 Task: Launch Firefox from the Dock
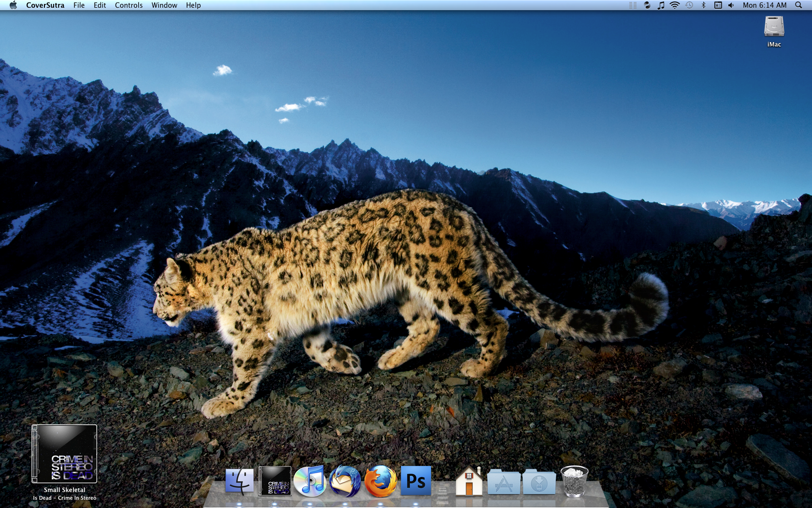pyautogui.click(x=380, y=481)
